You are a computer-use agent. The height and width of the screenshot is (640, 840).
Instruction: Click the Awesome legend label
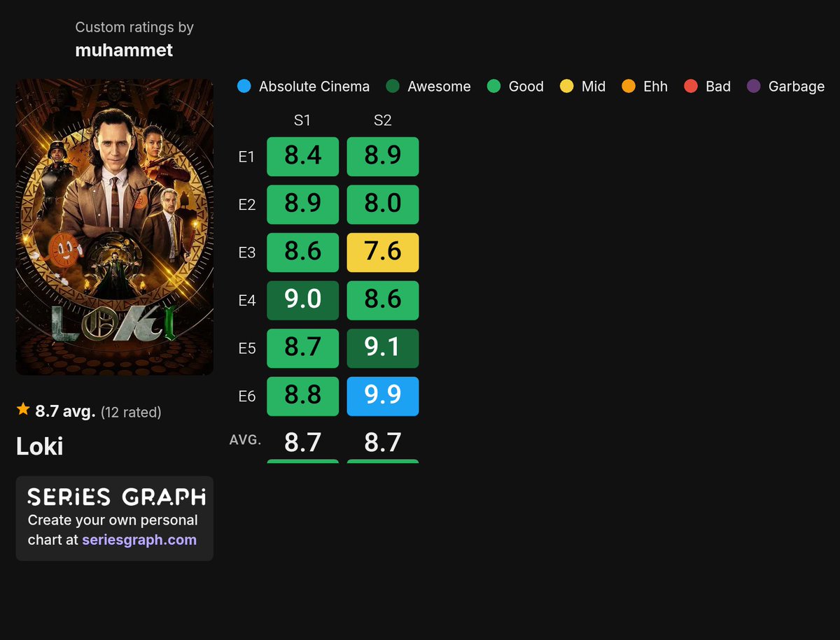click(439, 87)
